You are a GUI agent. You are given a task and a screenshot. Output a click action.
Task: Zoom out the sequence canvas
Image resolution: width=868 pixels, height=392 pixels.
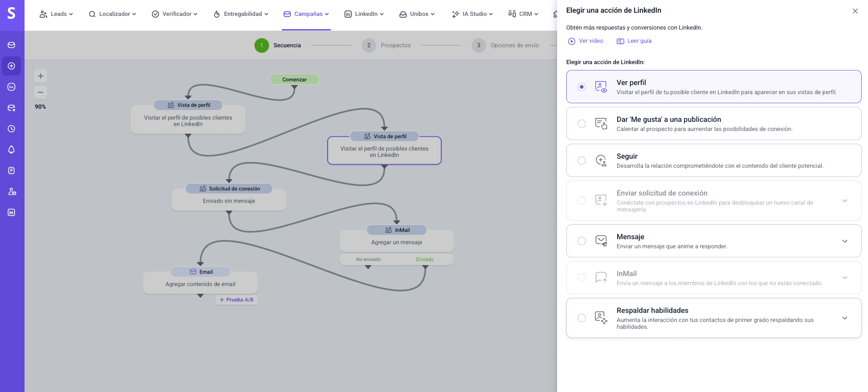(40, 92)
